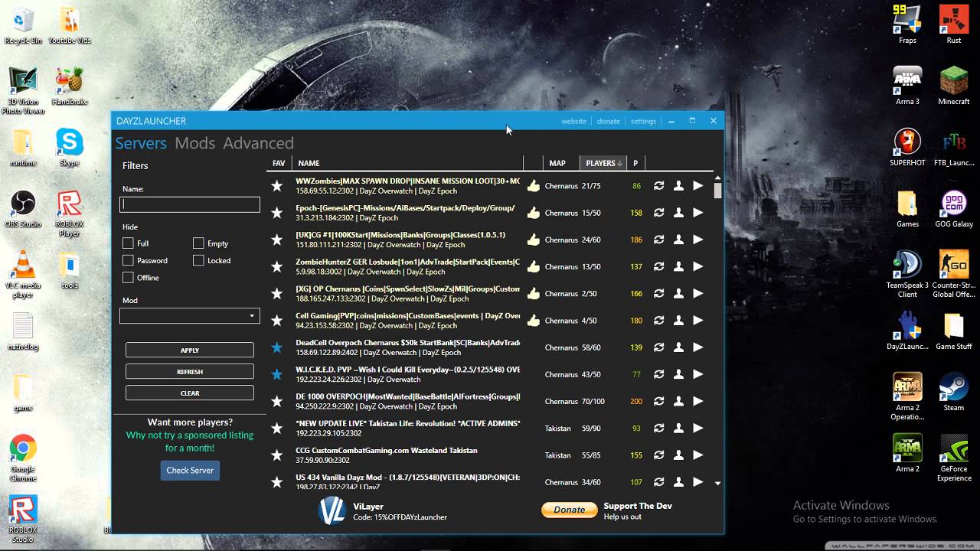
Task: Open settings from the title bar
Action: click(x=643, y=121)
